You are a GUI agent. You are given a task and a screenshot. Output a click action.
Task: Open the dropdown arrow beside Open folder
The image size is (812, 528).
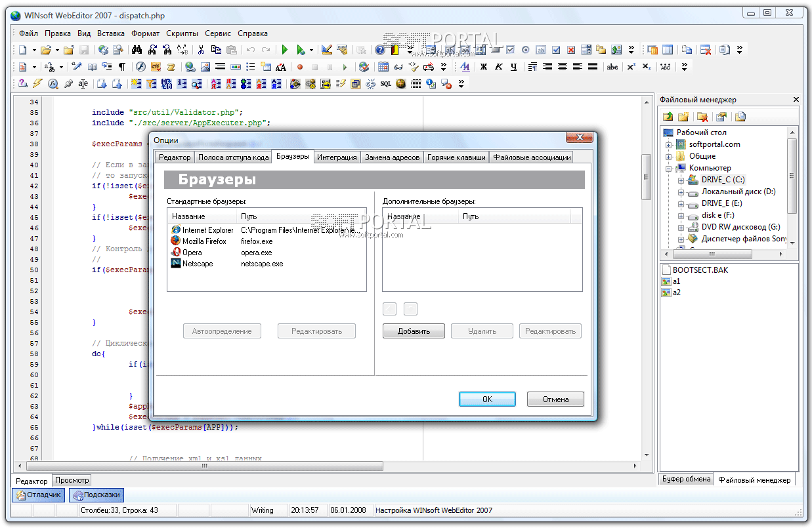[57, 50]
